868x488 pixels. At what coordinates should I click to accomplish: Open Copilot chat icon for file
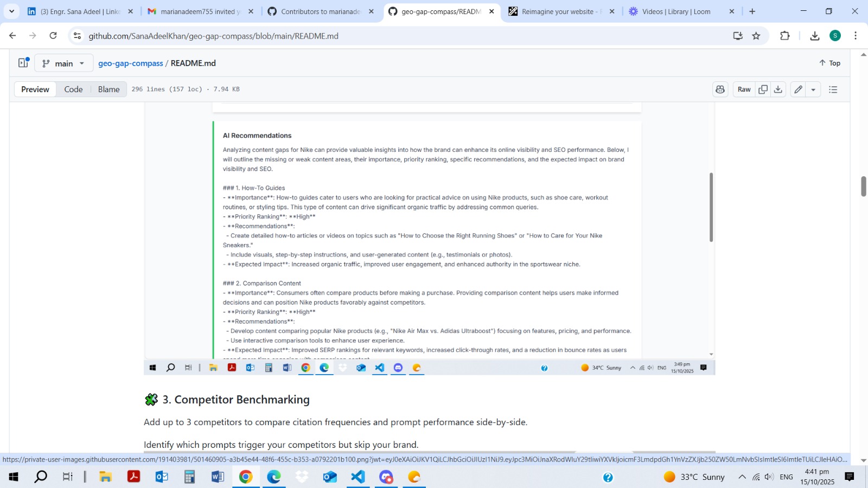click(720, 89)
